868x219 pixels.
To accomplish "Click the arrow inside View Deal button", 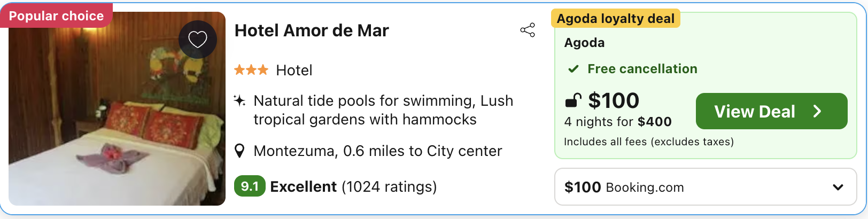I will pyautogui.click(x=817, y=111).
